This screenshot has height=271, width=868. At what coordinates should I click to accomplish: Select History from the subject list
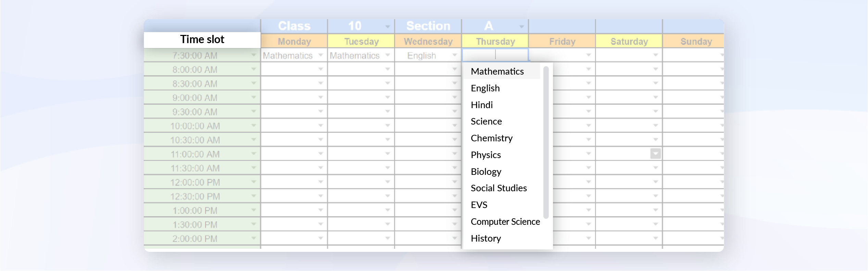[486, 238]
